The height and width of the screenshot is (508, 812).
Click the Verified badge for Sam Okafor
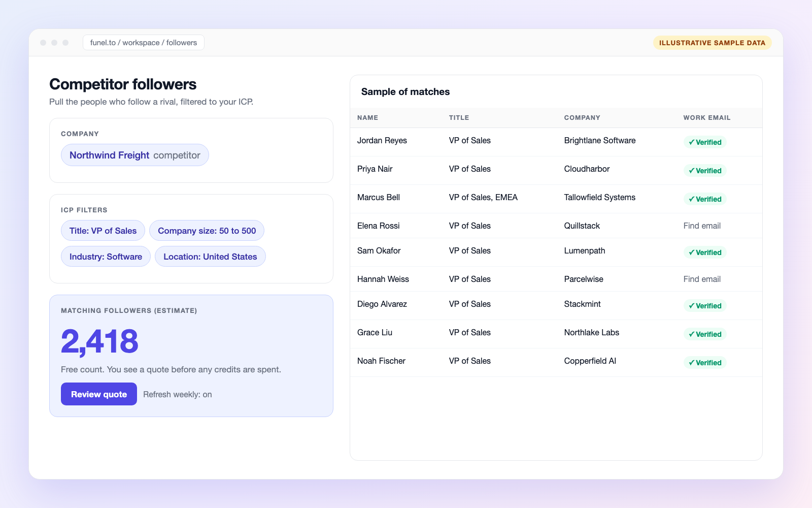point(705,252)
